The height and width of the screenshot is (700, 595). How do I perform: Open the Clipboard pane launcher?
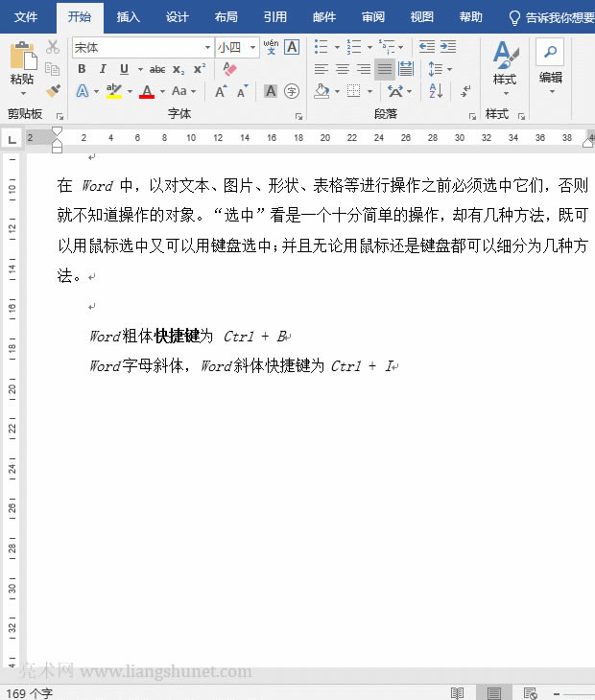(59, 117)
